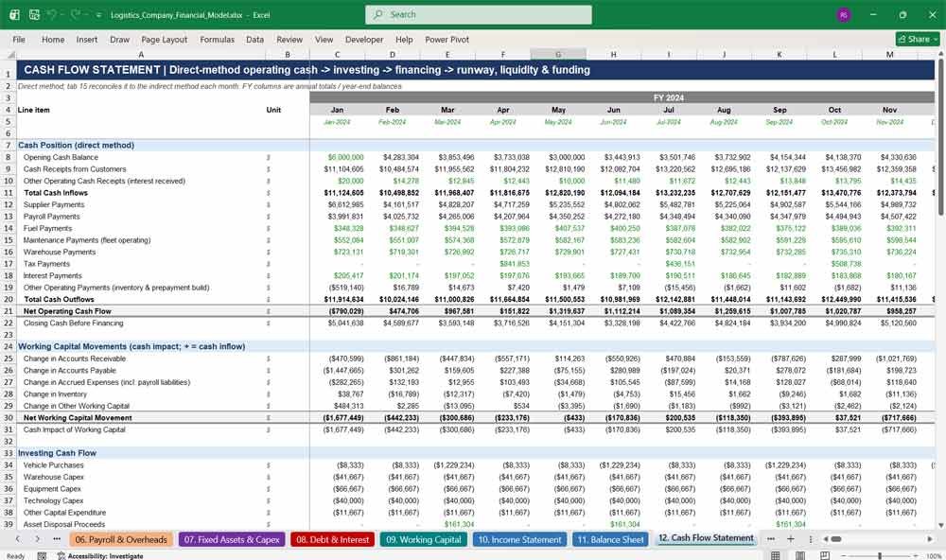Click the $6,000,000 opening cash cell

click(338, 157)
